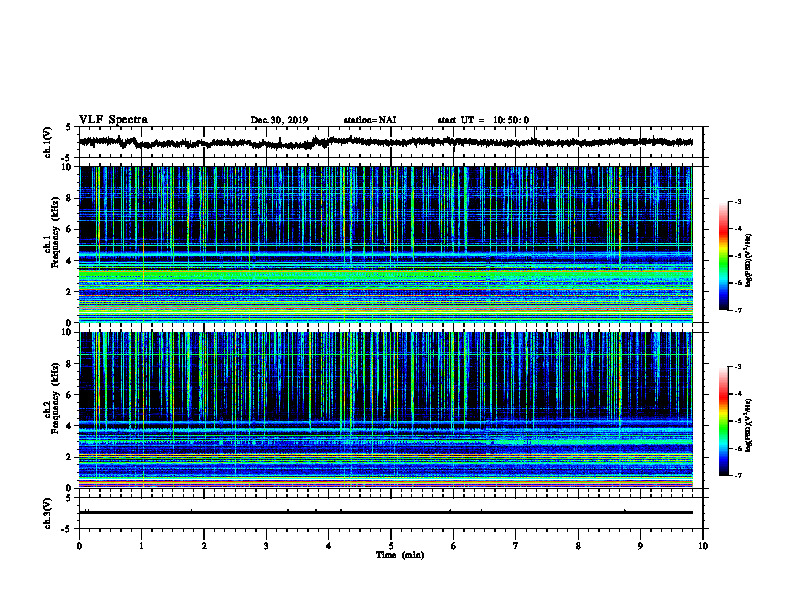Click ch.3 waveform "5" volt tick label
Image resolution: width=792 pixels, height=612 pixels.
coord(69,498)
